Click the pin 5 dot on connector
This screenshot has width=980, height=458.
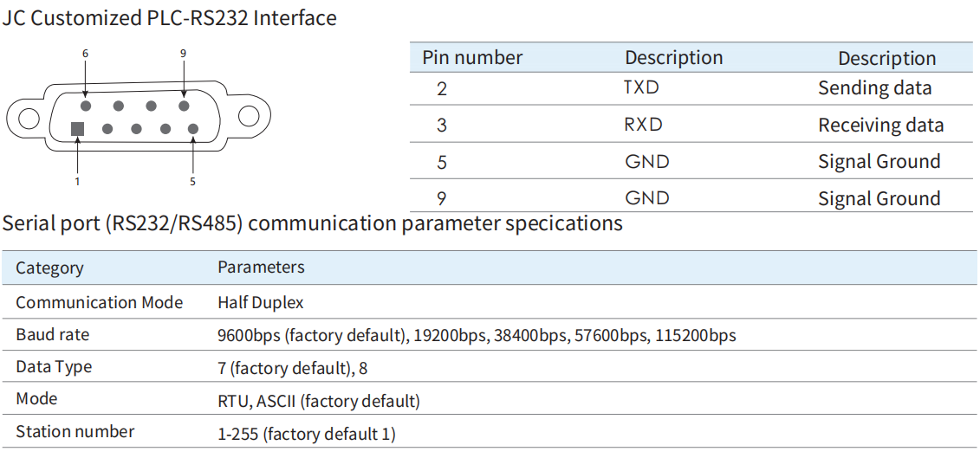coord(193,129)
